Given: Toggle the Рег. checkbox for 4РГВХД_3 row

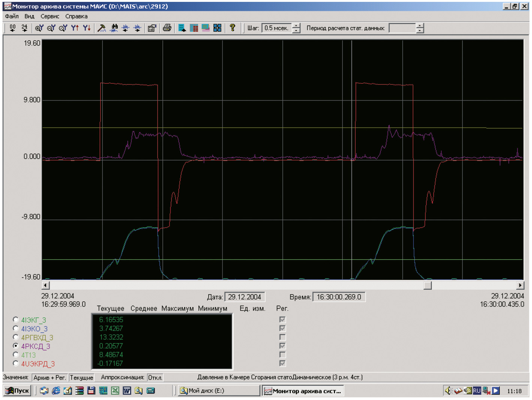Looking at the screenshot, I should (x=283, y=337).
